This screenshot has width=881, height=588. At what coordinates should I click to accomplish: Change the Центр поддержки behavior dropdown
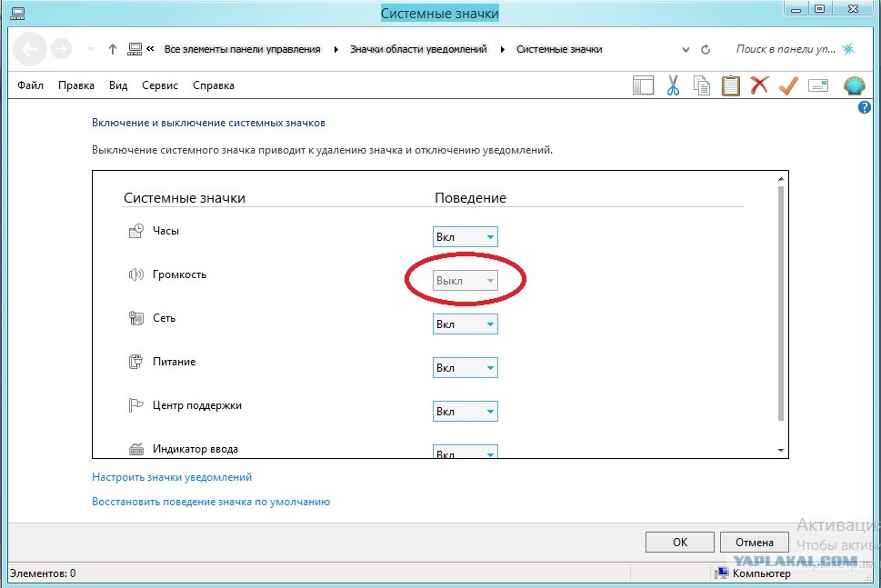click(x=465, y=412)
